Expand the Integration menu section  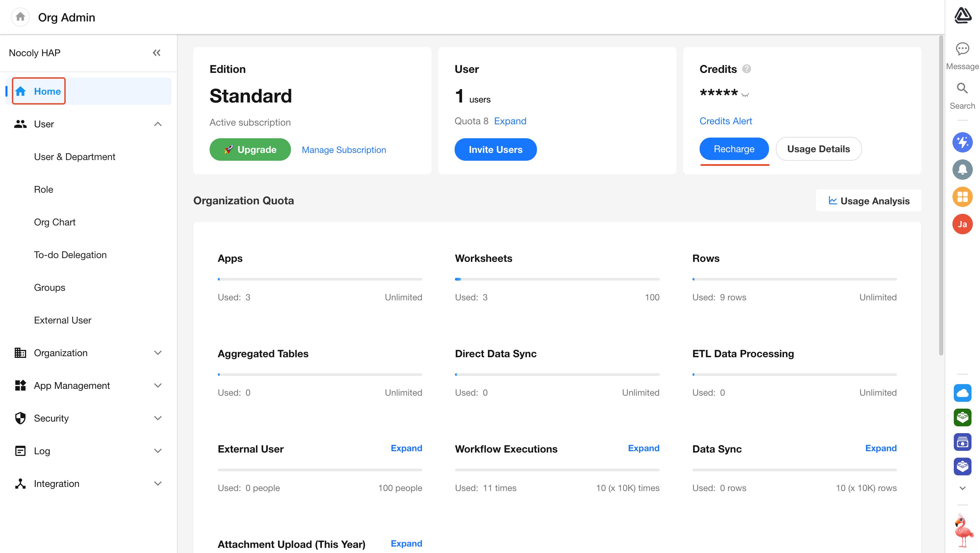[158, 483]
